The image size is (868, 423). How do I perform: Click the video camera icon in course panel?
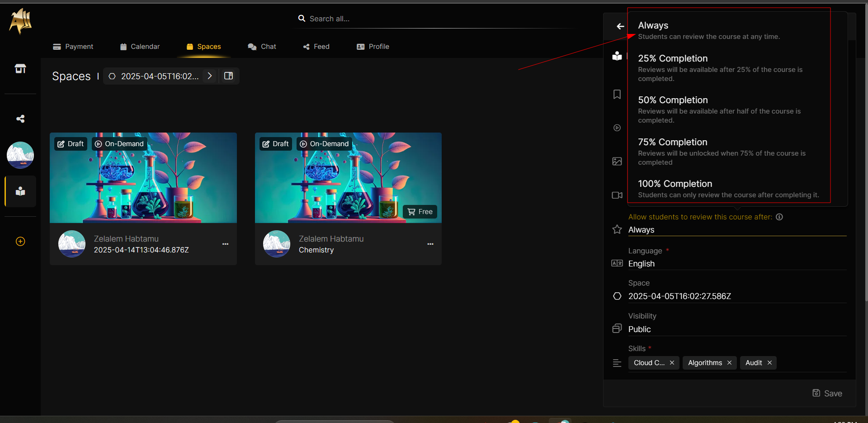(x=617, y=195)
